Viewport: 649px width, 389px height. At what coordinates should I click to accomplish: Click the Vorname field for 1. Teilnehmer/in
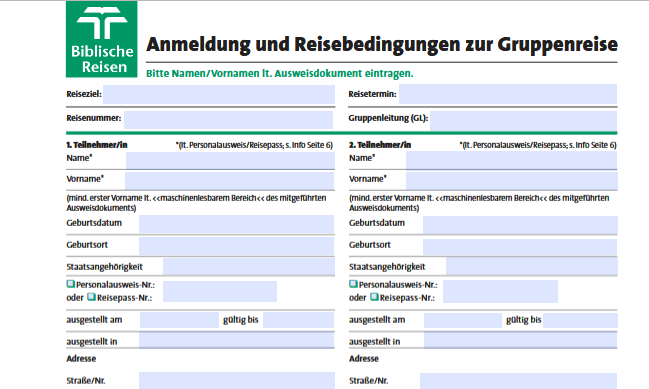click(229, 181)
